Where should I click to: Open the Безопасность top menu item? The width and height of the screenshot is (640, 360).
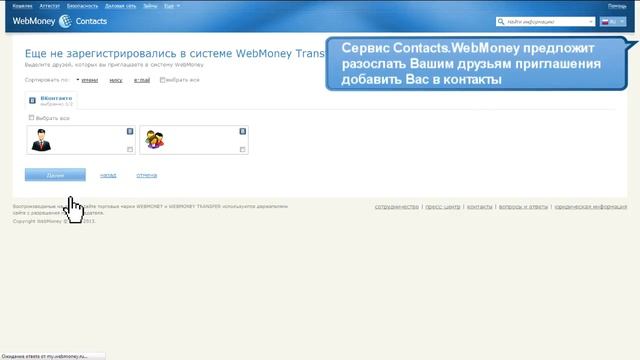[x=82, y=6]
